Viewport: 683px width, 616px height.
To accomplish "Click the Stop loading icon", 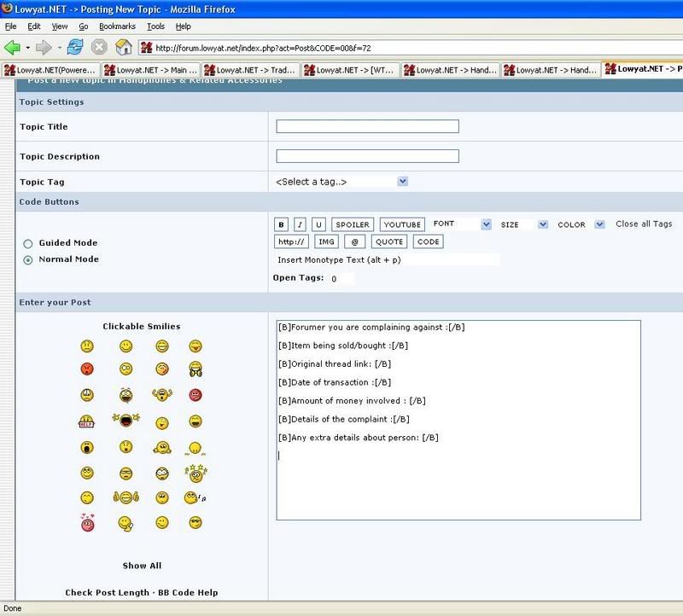I will pos(100,47).
